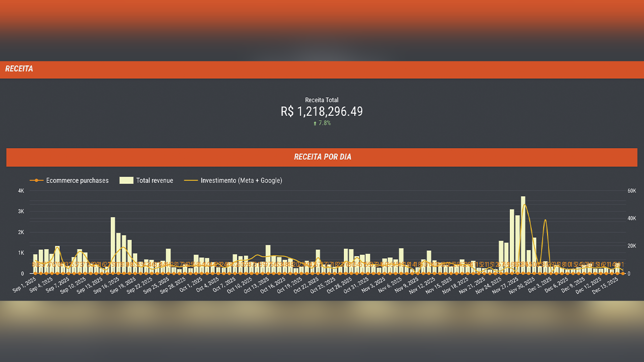Click the Dec 15, 2025 date label

pyautogui.click(x=606, y=286)
